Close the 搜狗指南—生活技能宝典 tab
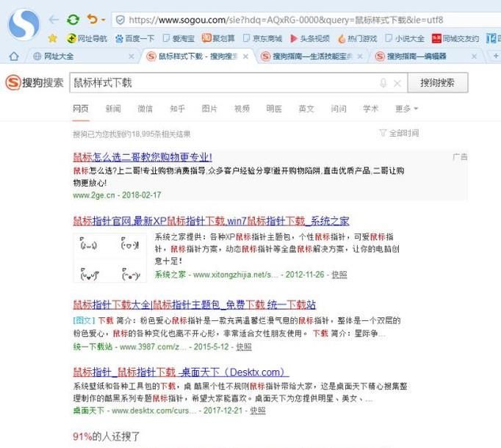501x448 pixels. pyautogui.click(x=360, y=57)
